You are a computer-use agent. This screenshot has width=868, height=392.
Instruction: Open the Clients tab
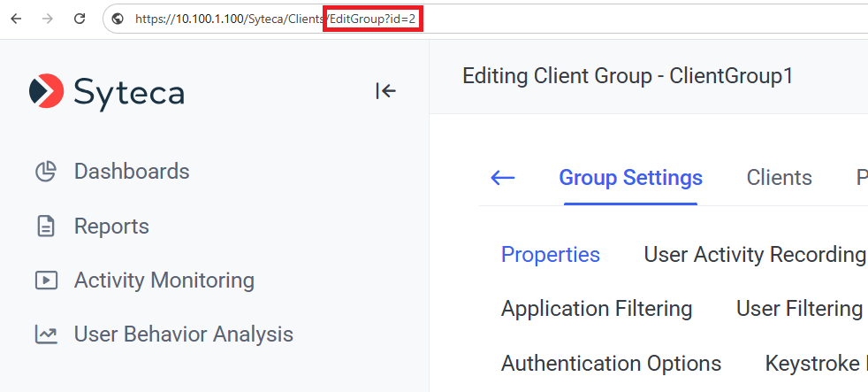pos(779,178)
